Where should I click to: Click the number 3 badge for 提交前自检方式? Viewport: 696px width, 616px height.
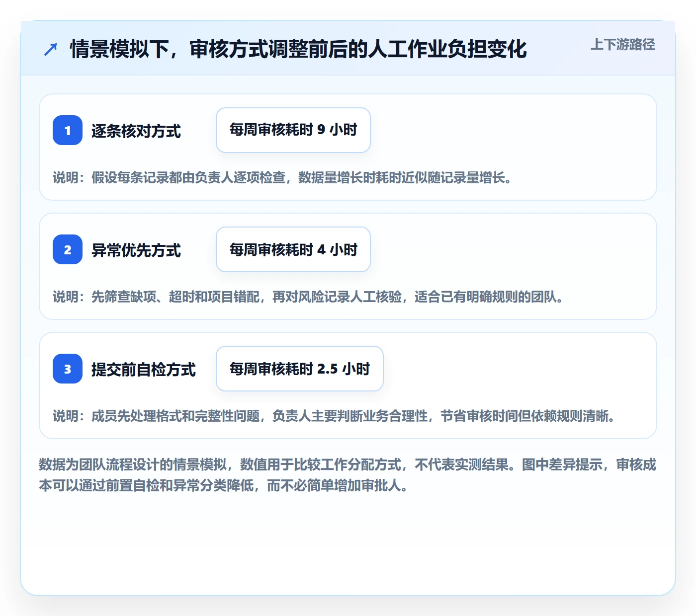(68, 369)
